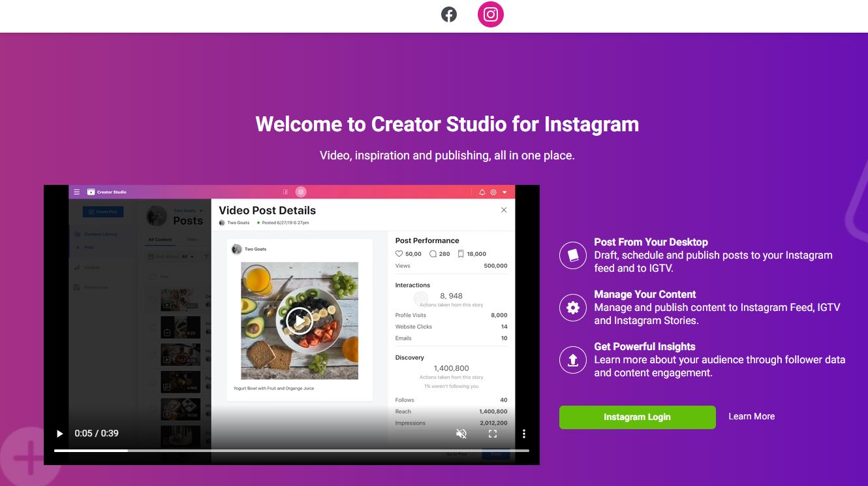Click the small Instagram icon in video preview header
868x486 pixels.
point(301,192)
